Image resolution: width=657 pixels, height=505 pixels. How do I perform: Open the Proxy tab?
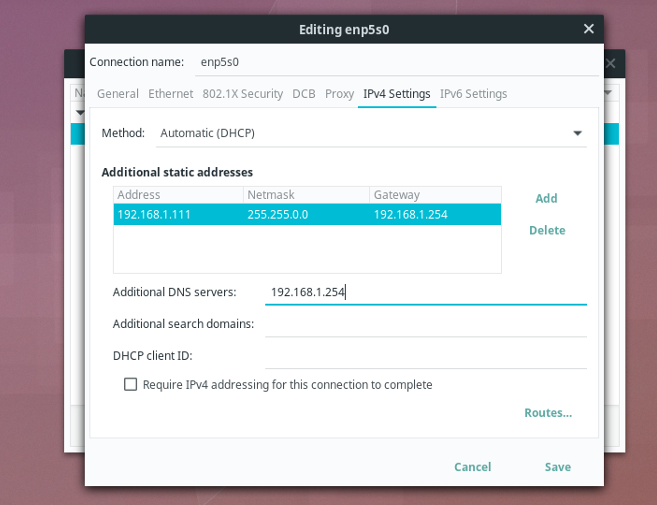pyautogui.click(x=339, y=93)
